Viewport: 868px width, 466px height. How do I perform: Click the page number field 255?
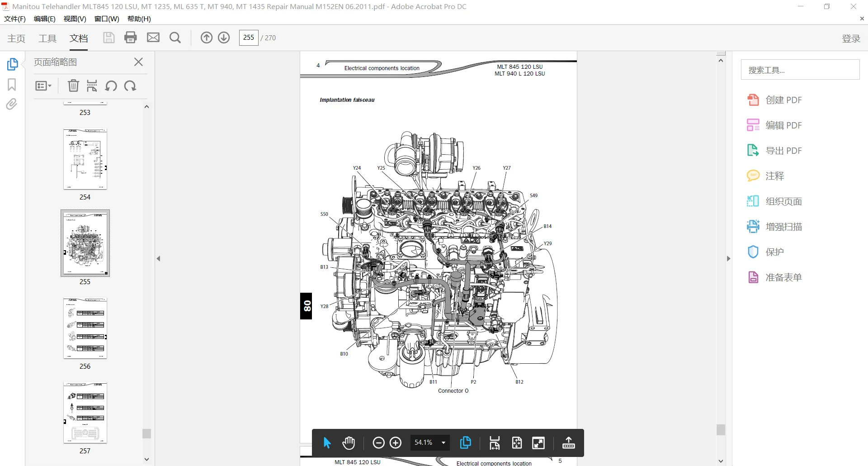(x=249, y=38)
